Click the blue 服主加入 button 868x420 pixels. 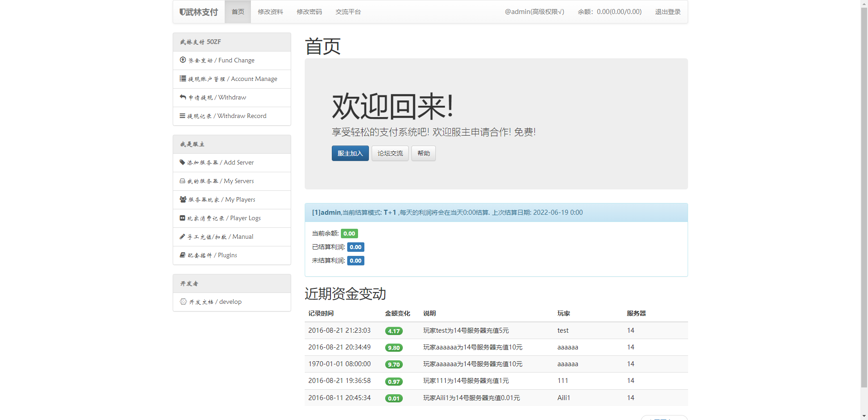click(350, 153)
